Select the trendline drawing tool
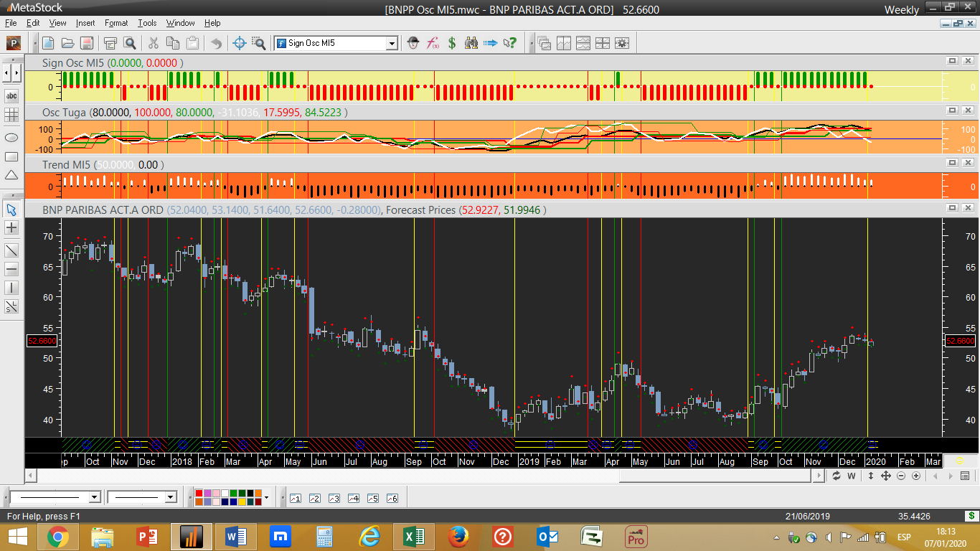Viewport: 980px width, 551px height. [x=11, y=250]
